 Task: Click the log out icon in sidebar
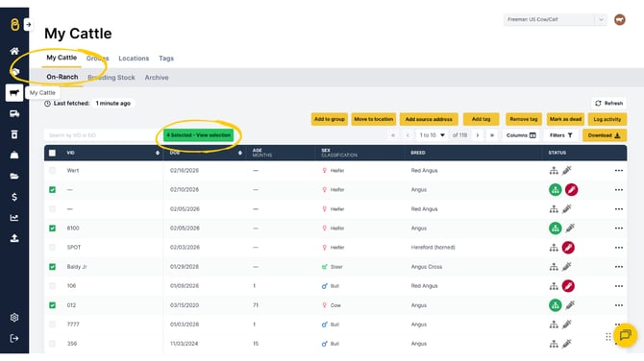pyautogui.click(x=14, y=338)
